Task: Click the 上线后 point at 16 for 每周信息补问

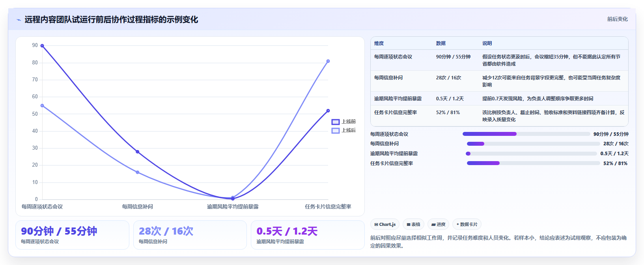Action: (138, 172)
